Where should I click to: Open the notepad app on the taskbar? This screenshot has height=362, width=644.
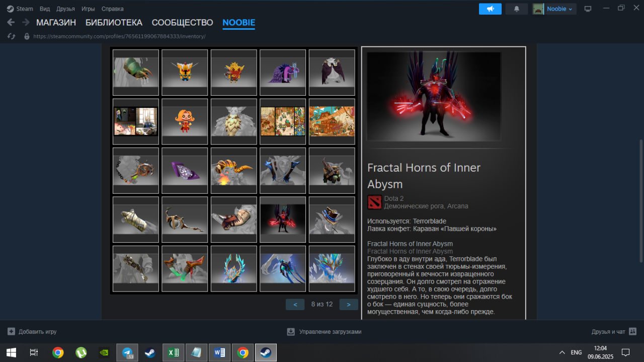[197, 352]
